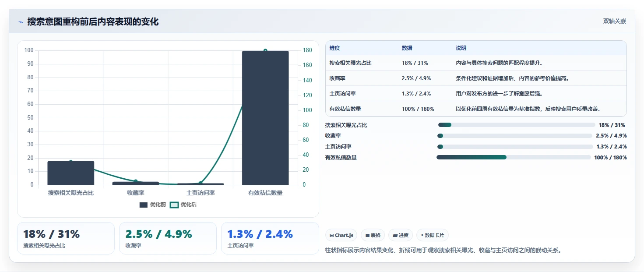Select the 进度 chip
This screenshot has height=272, width=644.
point(401,235)
